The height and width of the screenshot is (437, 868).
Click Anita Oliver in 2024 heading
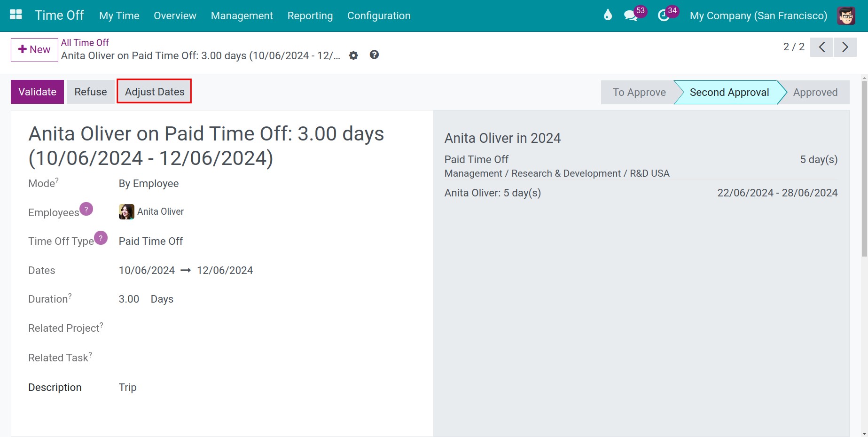[502, 138]
